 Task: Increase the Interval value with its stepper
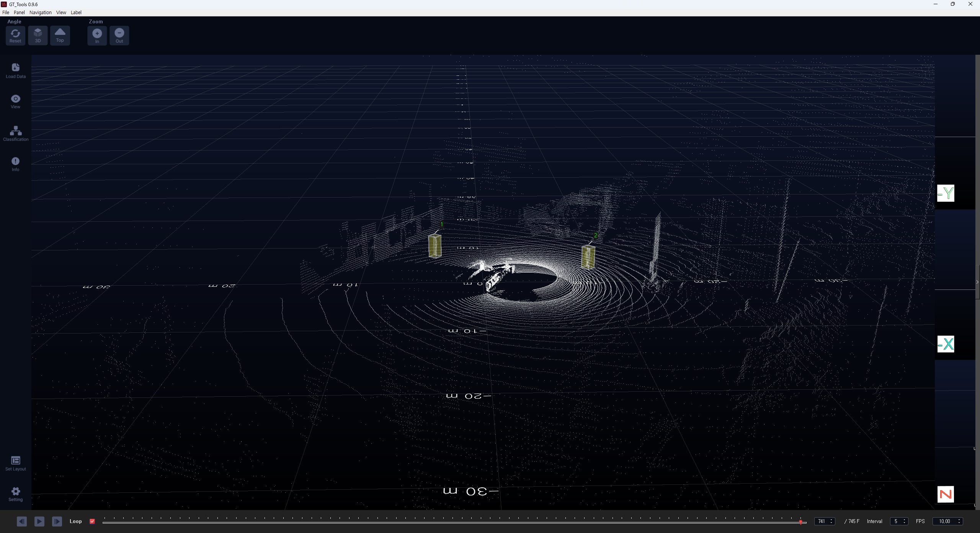click(905, 519)
